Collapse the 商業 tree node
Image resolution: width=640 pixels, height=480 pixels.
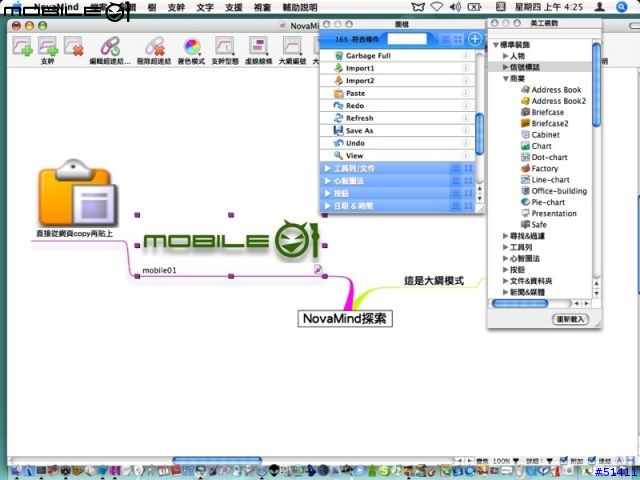(506, 78)
